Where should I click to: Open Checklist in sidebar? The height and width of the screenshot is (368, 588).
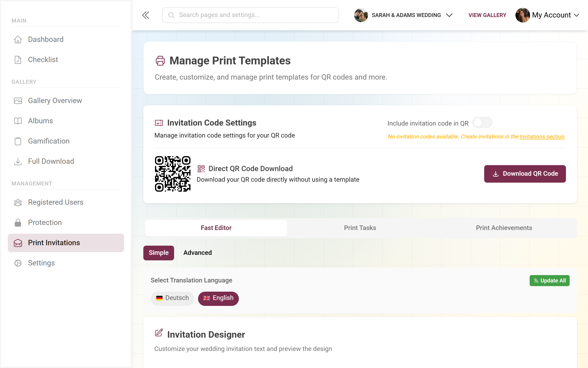pyautogui.click(x=66, y=60)
